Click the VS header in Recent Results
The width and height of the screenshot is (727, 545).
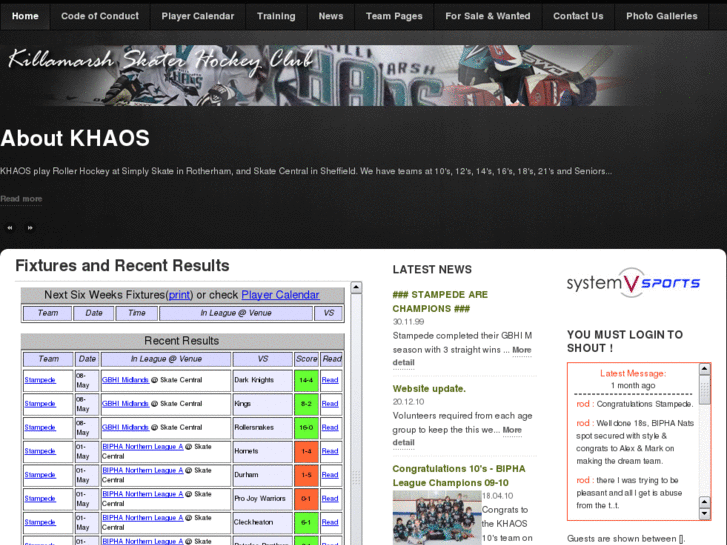coord(262,359)
